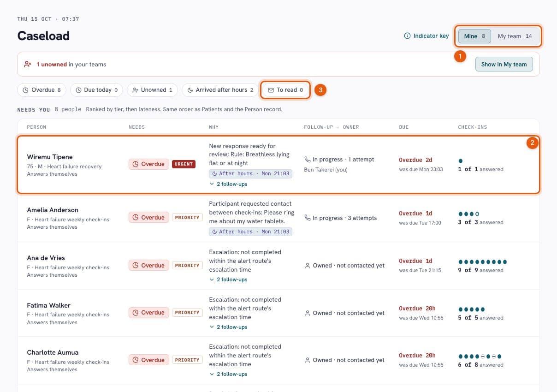Click owner icon in Charlotte Aumua row
Image resolution: width=557 pixels, height=392 pixels.
point(308,360)
